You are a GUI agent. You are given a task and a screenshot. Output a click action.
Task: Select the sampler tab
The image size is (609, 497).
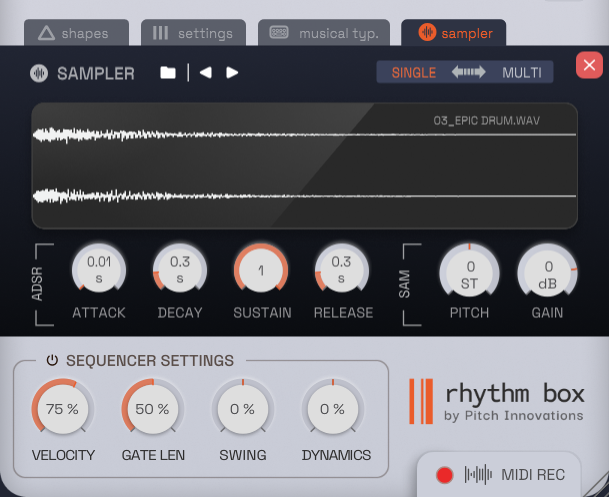coord(454,33)
